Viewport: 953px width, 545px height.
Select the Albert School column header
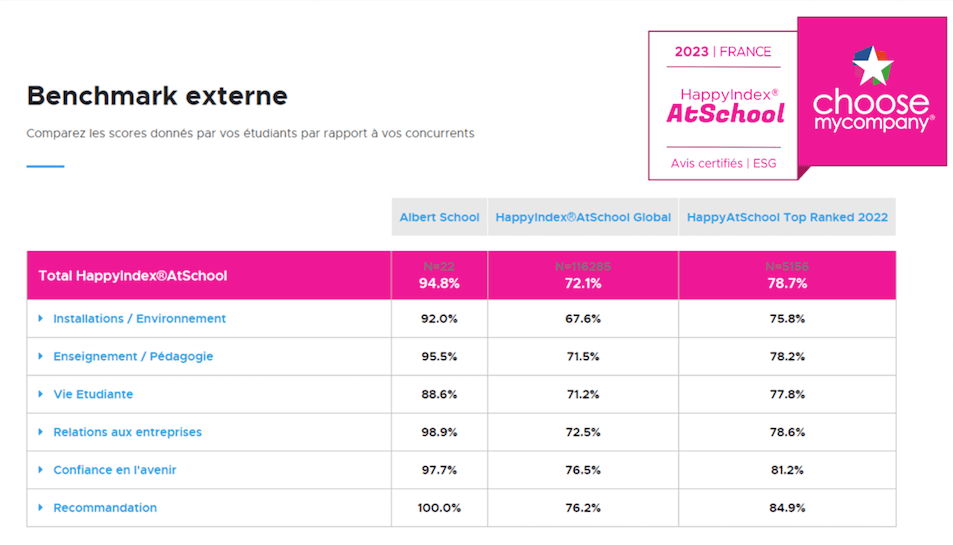(439, 217)
